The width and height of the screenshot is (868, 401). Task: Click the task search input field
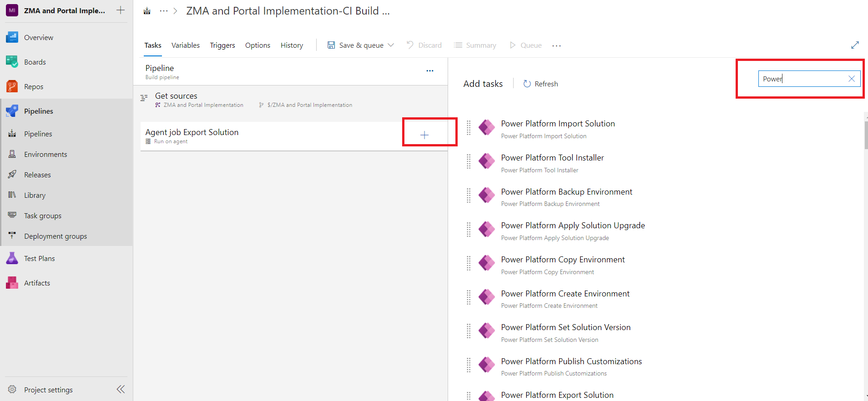click(x=801, y=79)
